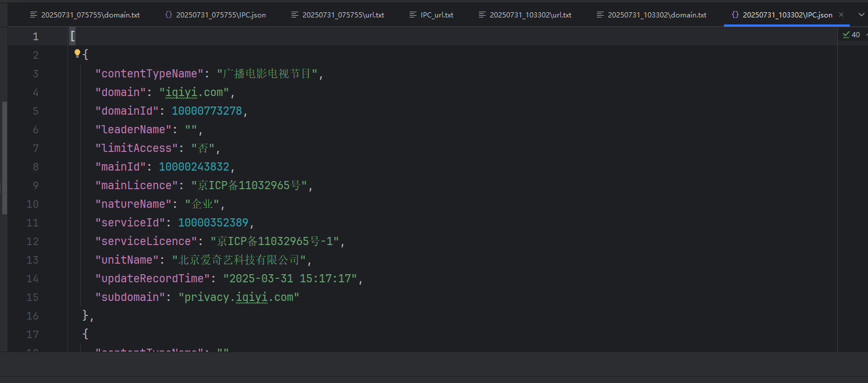Click the value "广播电影电视节目"
Screen dimensions: 868x383
(268, 73)
